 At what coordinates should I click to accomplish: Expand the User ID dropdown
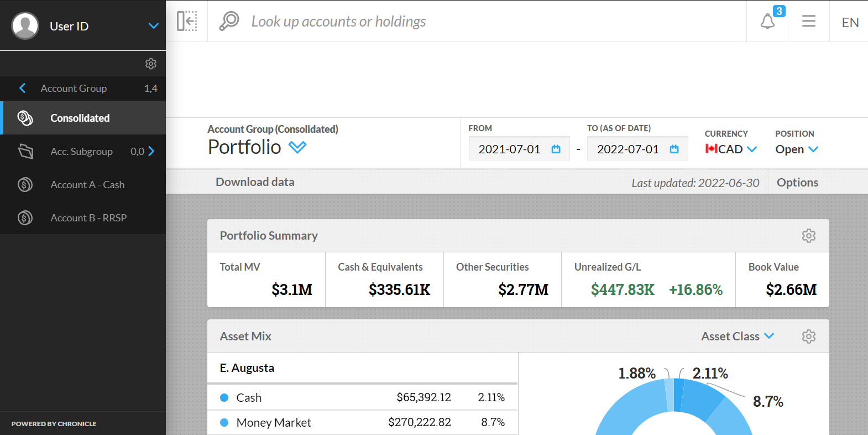coord(154,26)
